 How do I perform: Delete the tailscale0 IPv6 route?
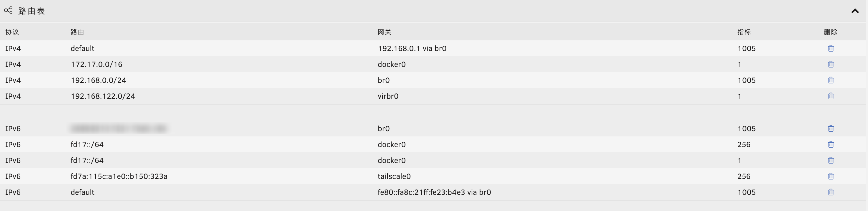pos(831,176)
